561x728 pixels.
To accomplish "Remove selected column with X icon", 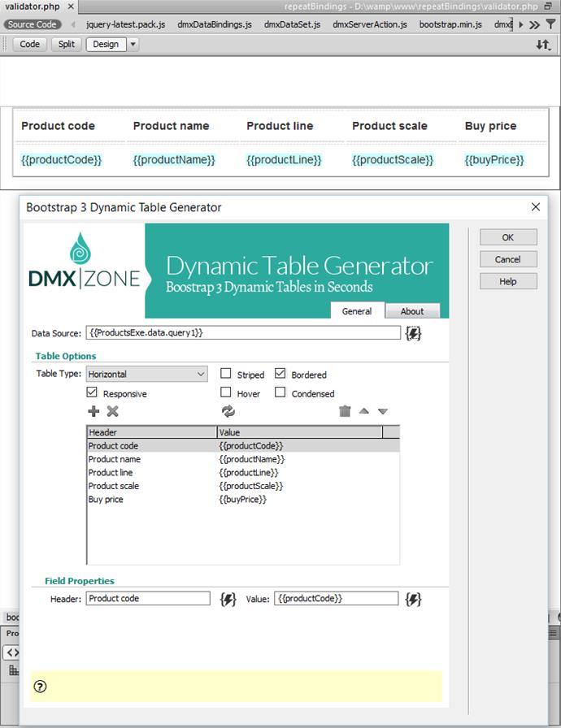I will [112, 411].
